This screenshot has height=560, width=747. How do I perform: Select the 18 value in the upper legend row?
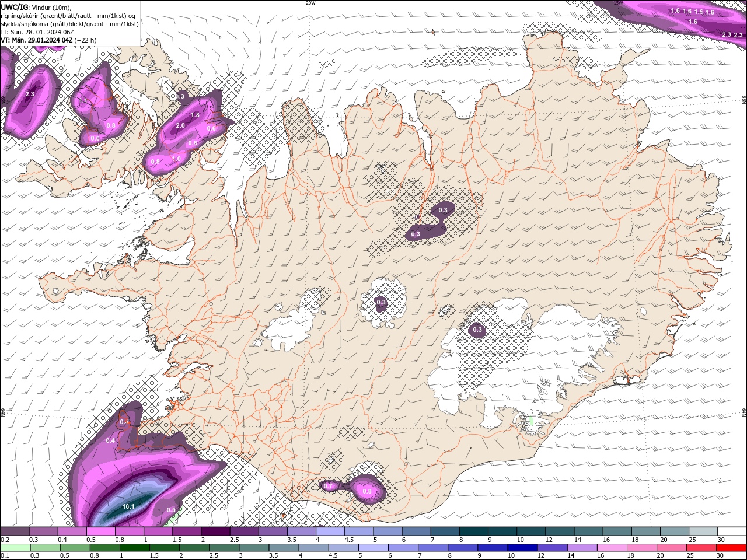pyautogui.click(x=634, y=540)
